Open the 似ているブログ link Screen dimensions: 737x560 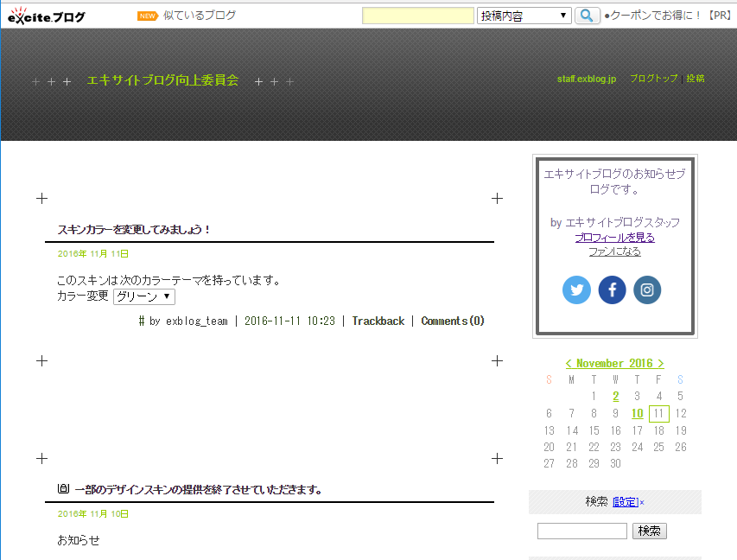(200, 16)
